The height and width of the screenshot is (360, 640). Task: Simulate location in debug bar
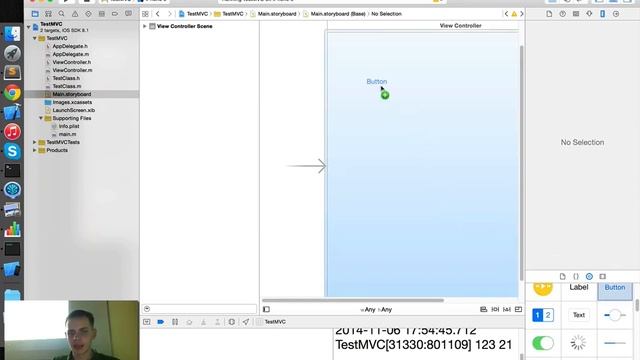[246, 322]
